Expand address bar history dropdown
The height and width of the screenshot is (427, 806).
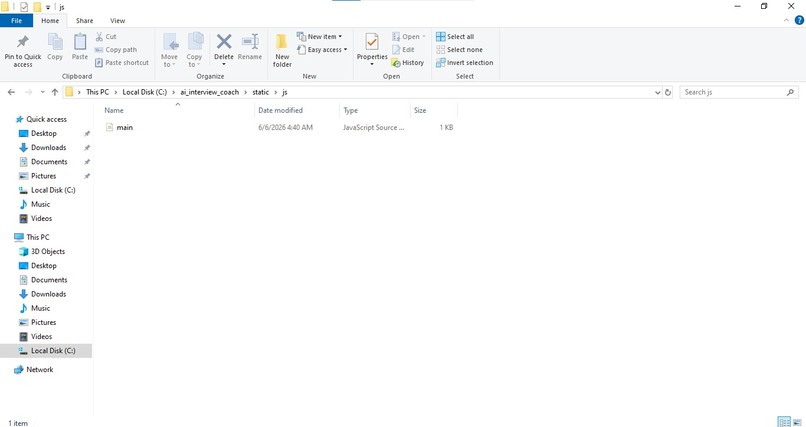[x=657, y=92]
